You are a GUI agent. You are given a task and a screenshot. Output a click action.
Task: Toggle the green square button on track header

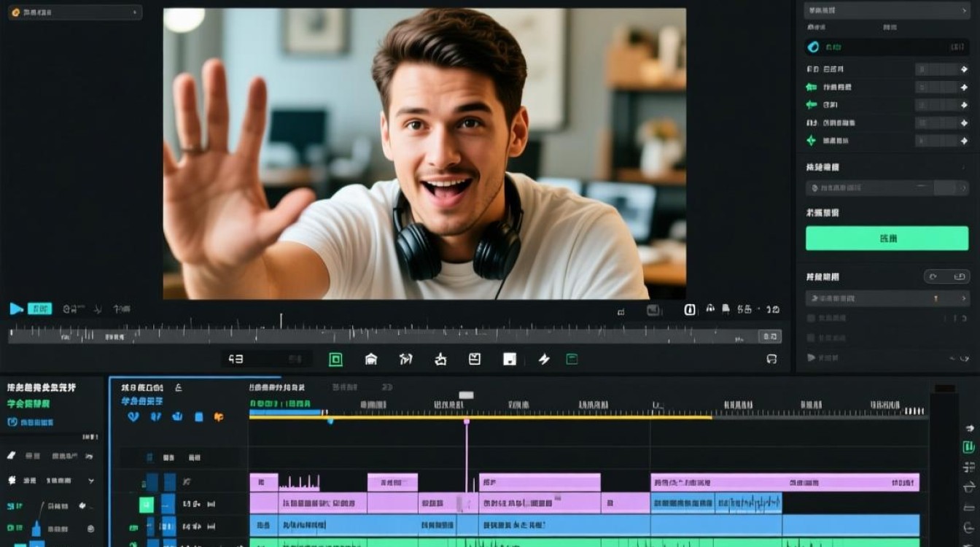tap(147, 504)
